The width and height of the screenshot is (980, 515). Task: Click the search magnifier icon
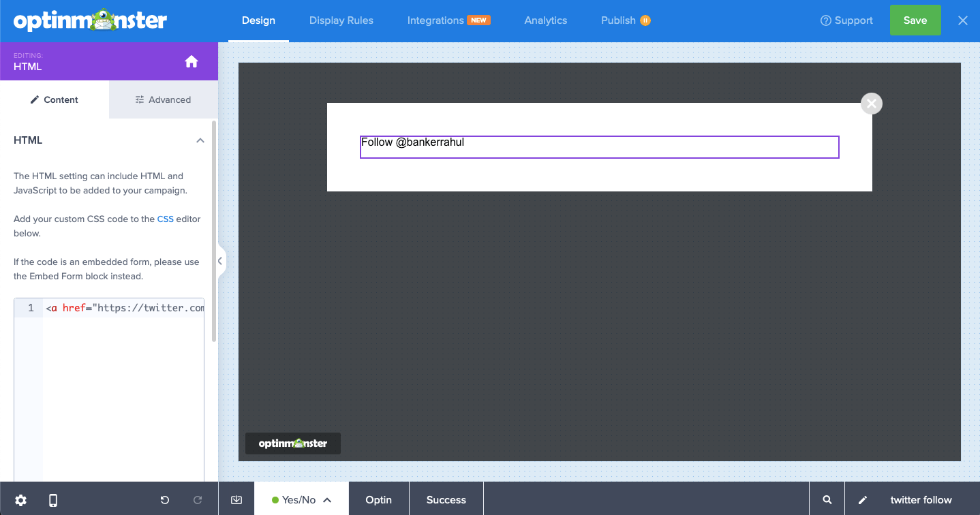[827, 499]
